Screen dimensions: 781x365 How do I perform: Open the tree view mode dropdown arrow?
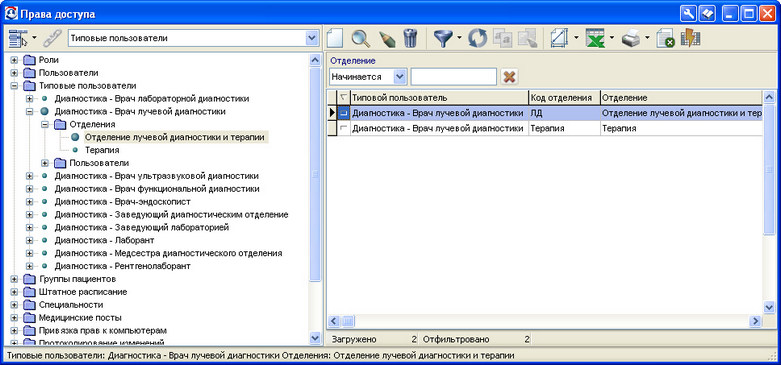pyautogui.click(x=34, y=38)
